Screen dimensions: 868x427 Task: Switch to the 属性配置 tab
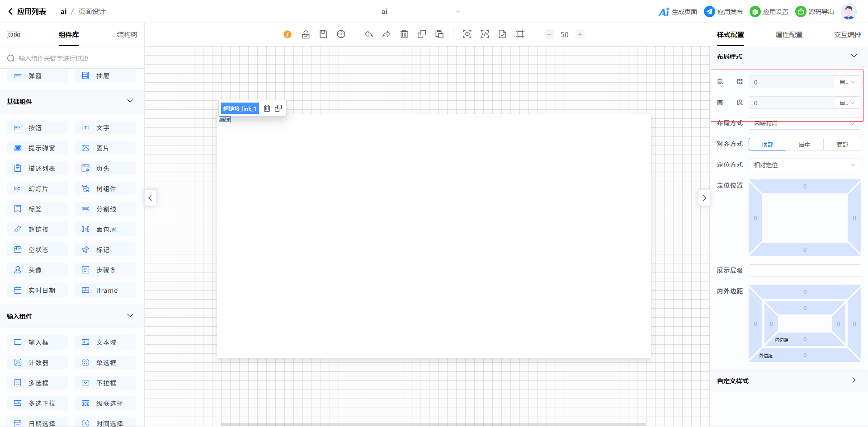tap(789, 35)
